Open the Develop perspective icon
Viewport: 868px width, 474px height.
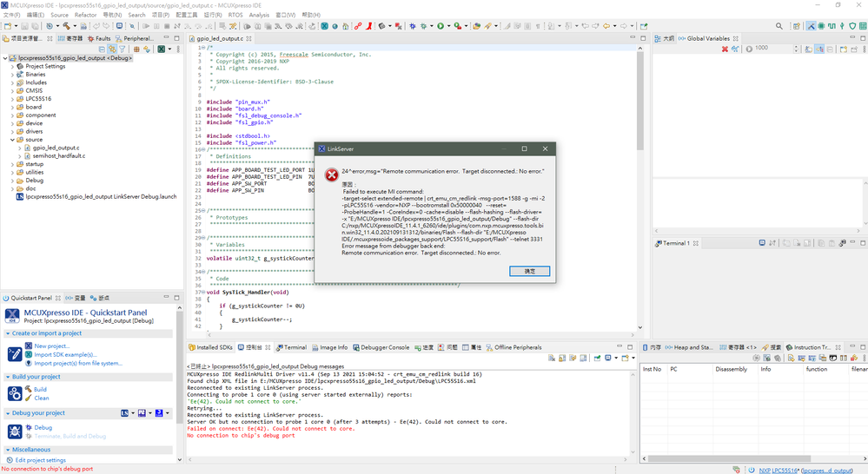pos(811,26)
